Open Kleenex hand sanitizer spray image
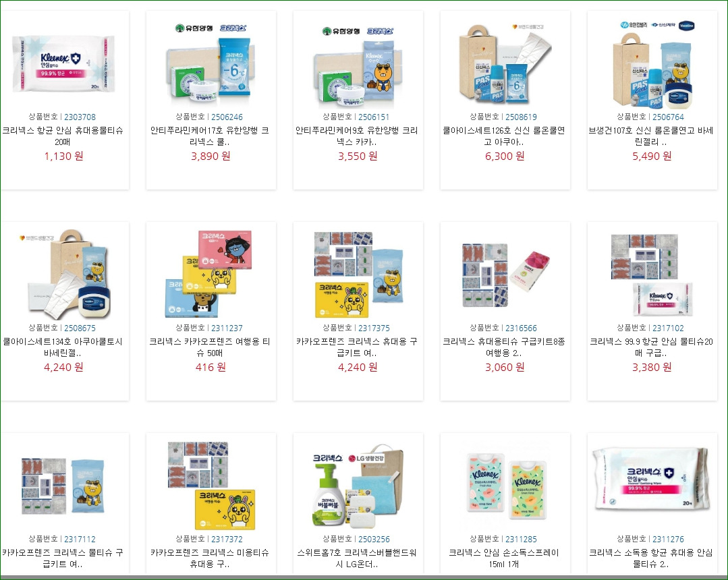The height and width of the screenshot is (580, 728). tap(505, 486)
